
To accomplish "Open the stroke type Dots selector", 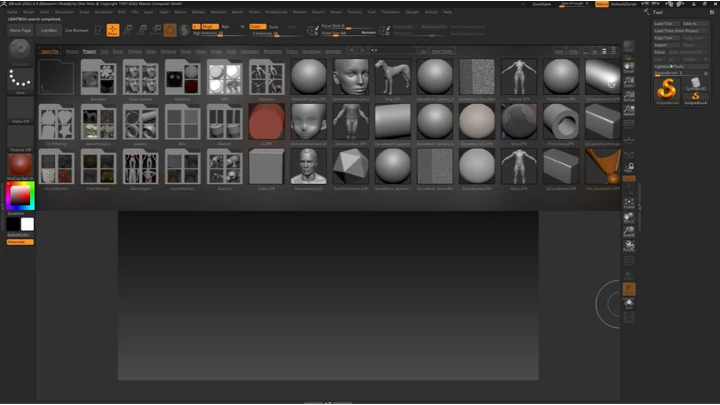I will (x=20, y=81).
